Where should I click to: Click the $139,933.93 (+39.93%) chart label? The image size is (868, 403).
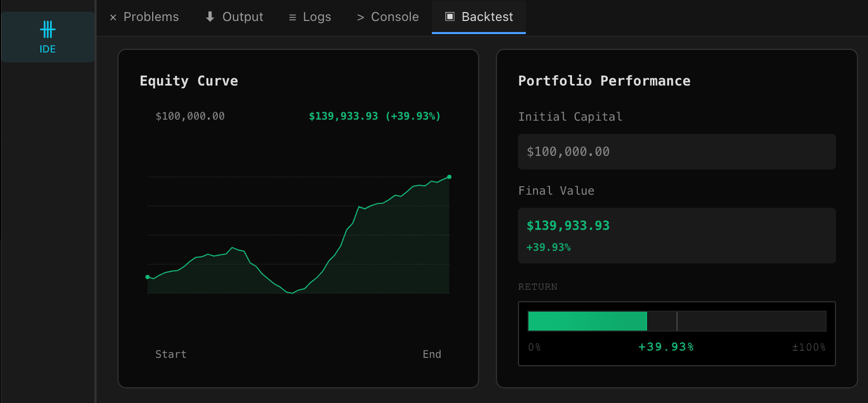tap(375, 116)
